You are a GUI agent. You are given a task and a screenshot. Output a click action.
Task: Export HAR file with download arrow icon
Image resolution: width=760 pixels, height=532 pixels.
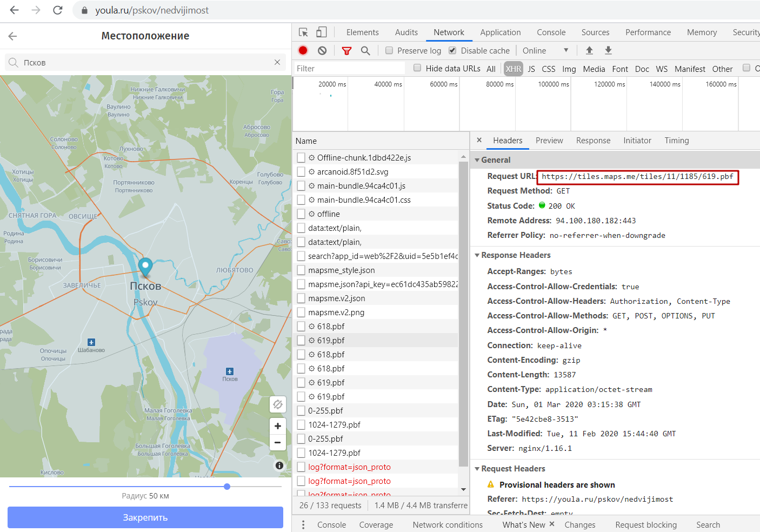(x=608, y=50)
